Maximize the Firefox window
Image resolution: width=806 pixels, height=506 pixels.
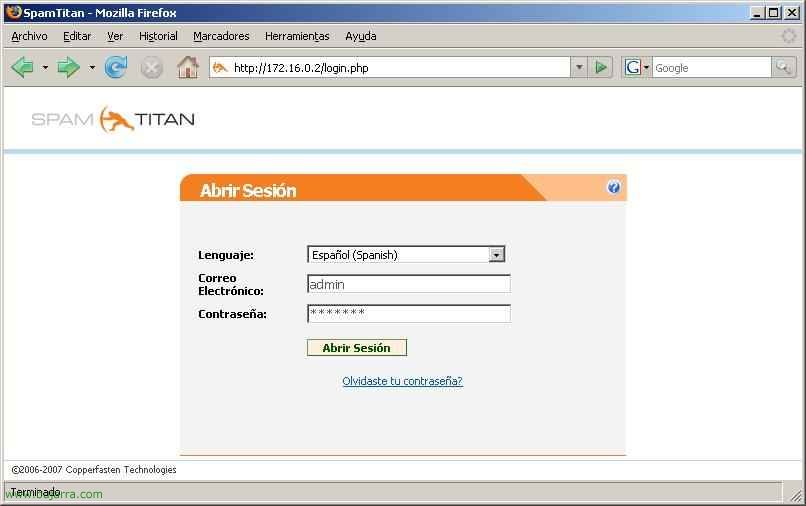click(774, 13)
